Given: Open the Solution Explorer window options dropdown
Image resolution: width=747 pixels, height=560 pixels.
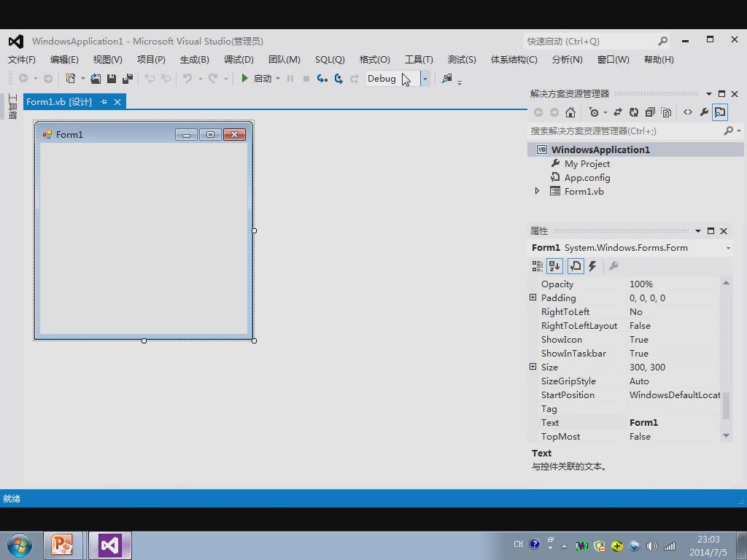Looking at the screenshot, I should [709, 94].
